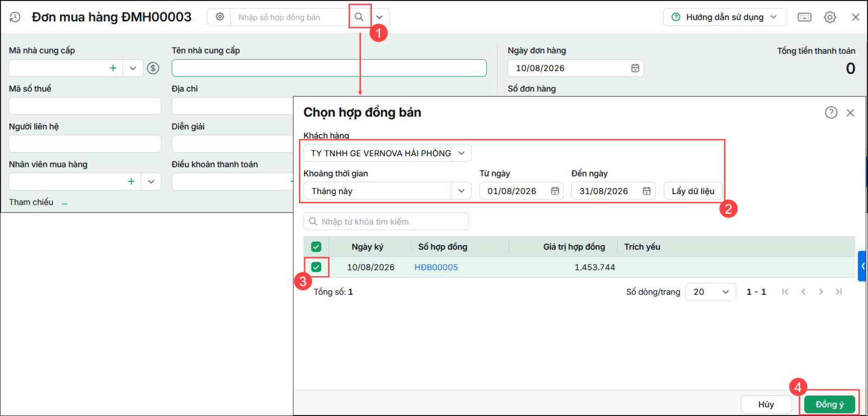
Task: Open the calendar icon for Ngày đơn hàng
Action: [x=635, y=68]
